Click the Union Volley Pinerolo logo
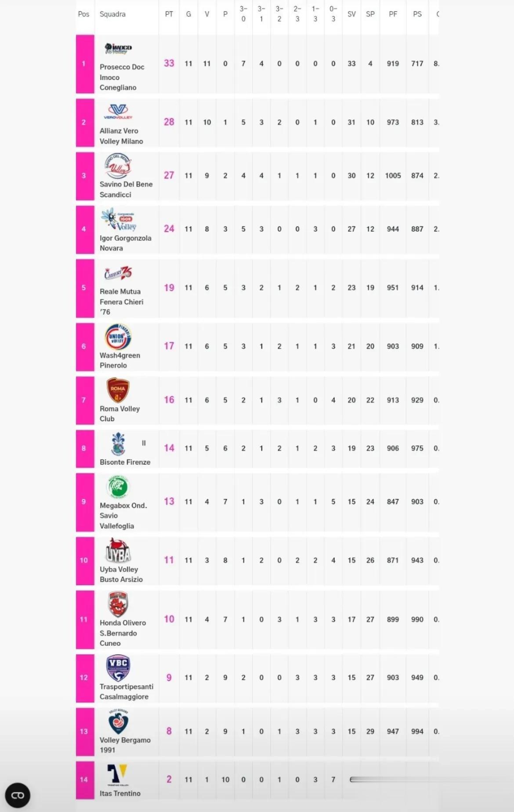This screenshot has width=514, height=812. pyautogui.click(x=118, y=337)
